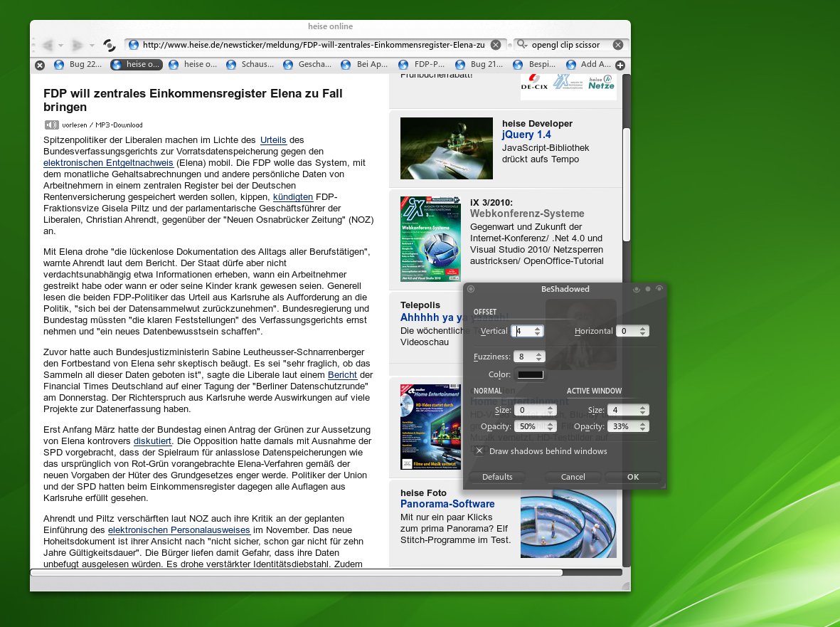Click the speaker icon beside vorlesen
Screen dimensions: 840x627
coord(51,125)
